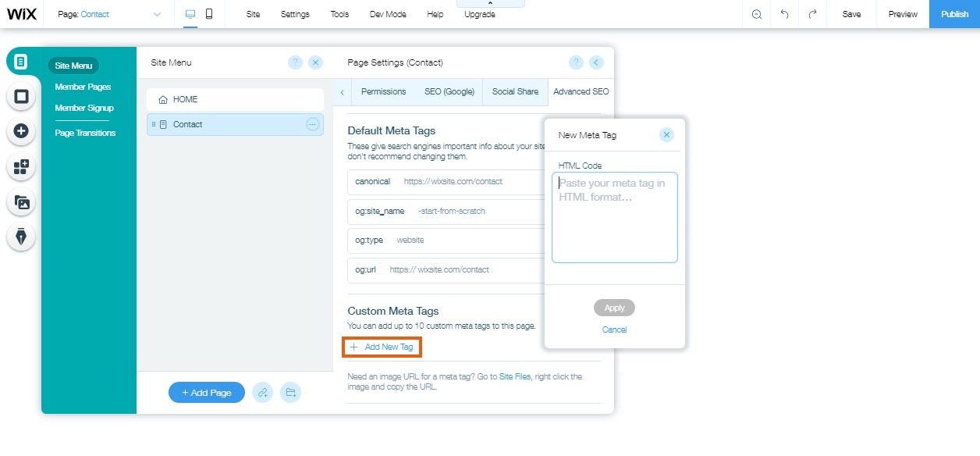Switch to desktop view icon
Image resolution: width=980 pixels, height=456 pixels.
(190, 14)
